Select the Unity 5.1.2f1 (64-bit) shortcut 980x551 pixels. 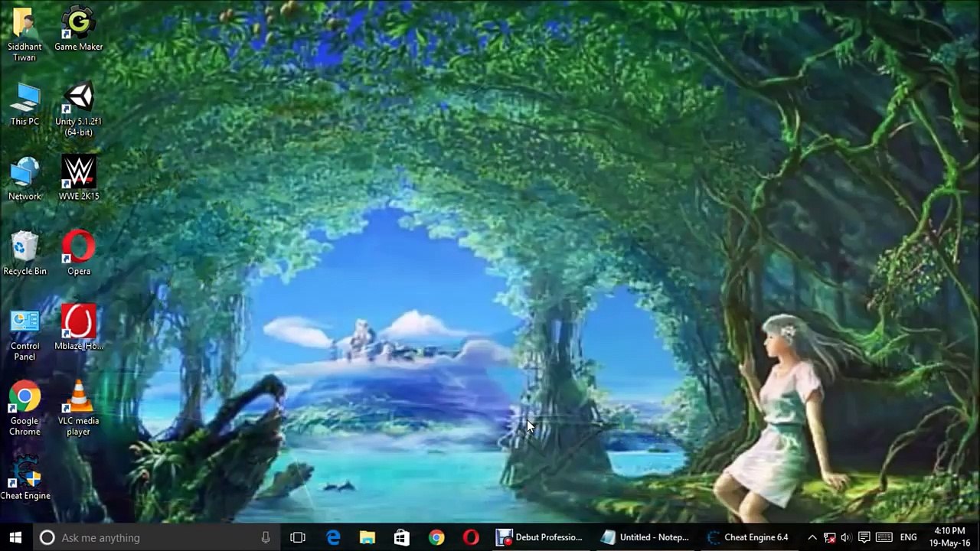(x=78, y=110)
